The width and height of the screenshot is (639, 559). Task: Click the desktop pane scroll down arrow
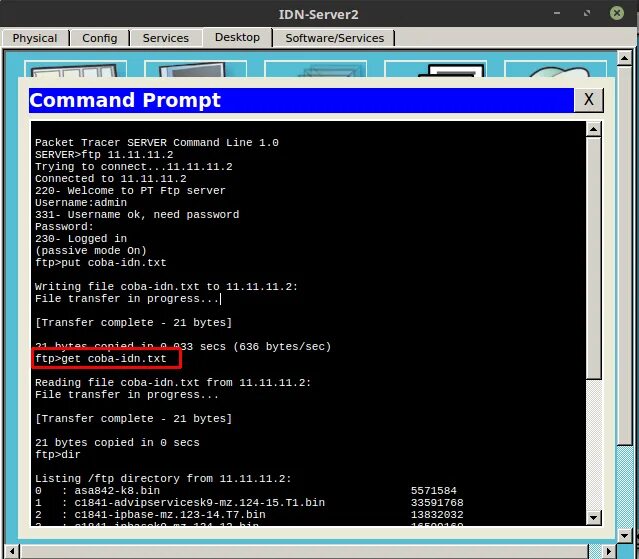click(624, 535)
